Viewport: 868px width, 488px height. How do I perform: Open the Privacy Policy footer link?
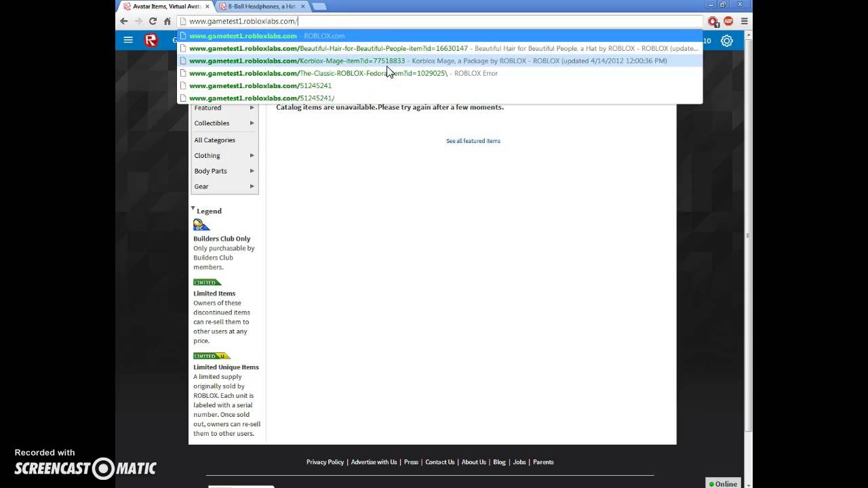pyautogui.click(x=325, y=462)
